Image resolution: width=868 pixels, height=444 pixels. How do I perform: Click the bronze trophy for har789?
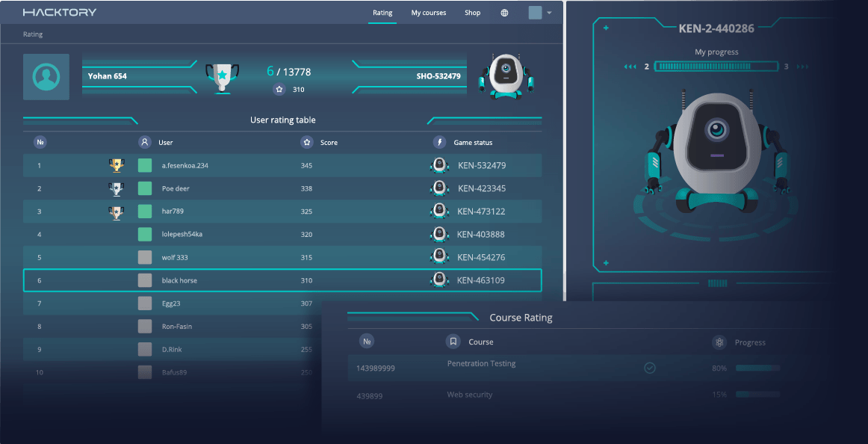click(x=117, y=212)
